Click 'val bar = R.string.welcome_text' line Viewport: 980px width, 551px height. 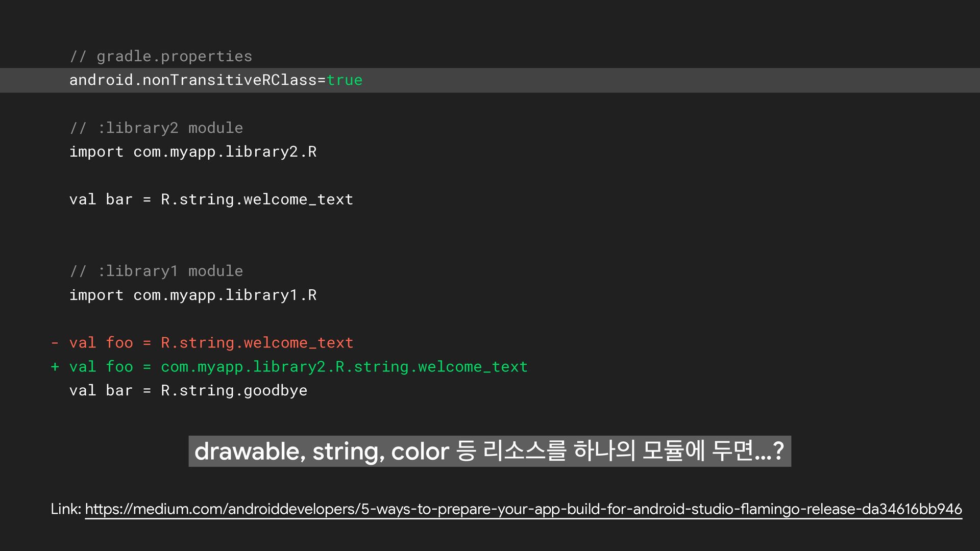211,199
